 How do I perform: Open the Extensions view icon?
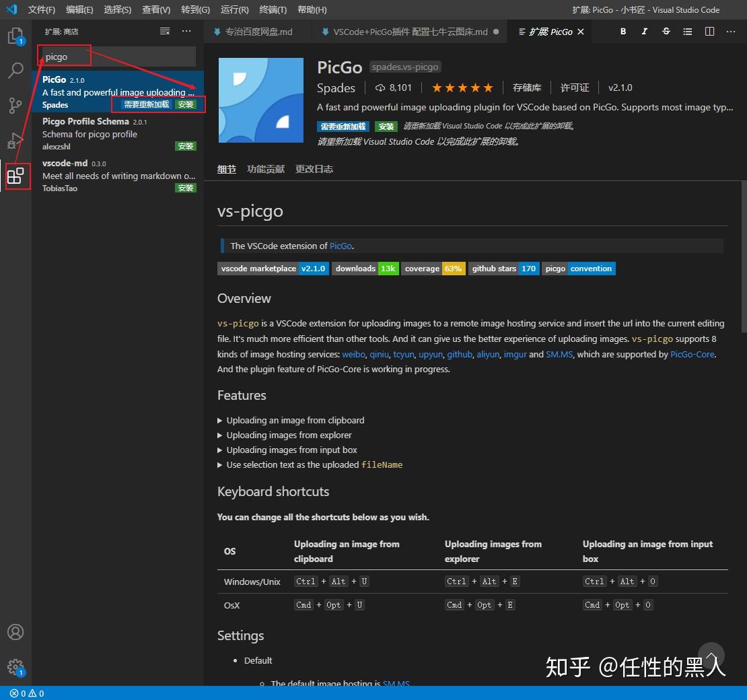tap(15, 176)
